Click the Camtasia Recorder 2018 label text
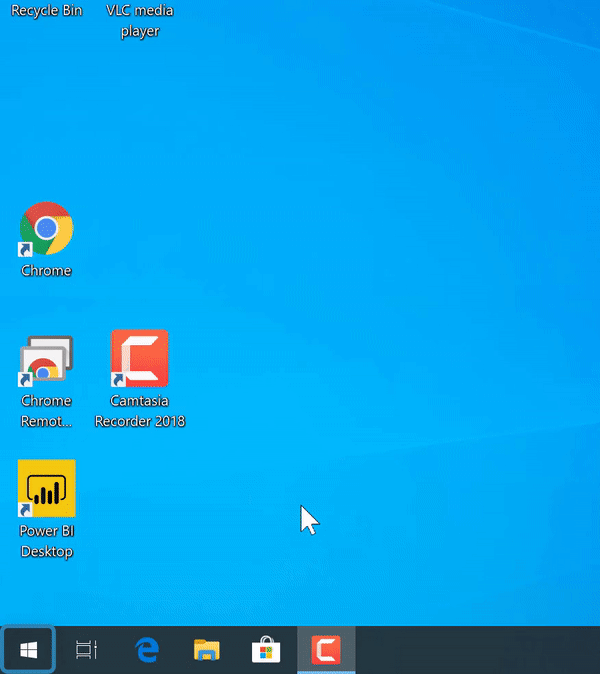 (140, 411)
